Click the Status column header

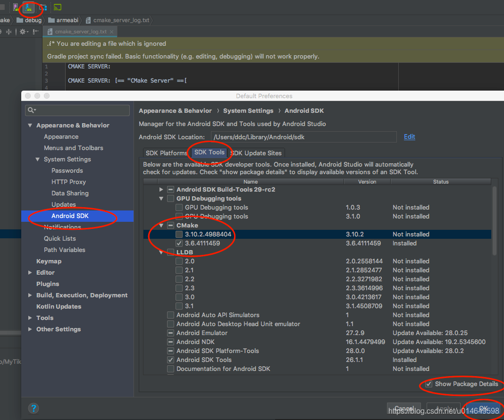pyautogui.click(x=441, y=182)
